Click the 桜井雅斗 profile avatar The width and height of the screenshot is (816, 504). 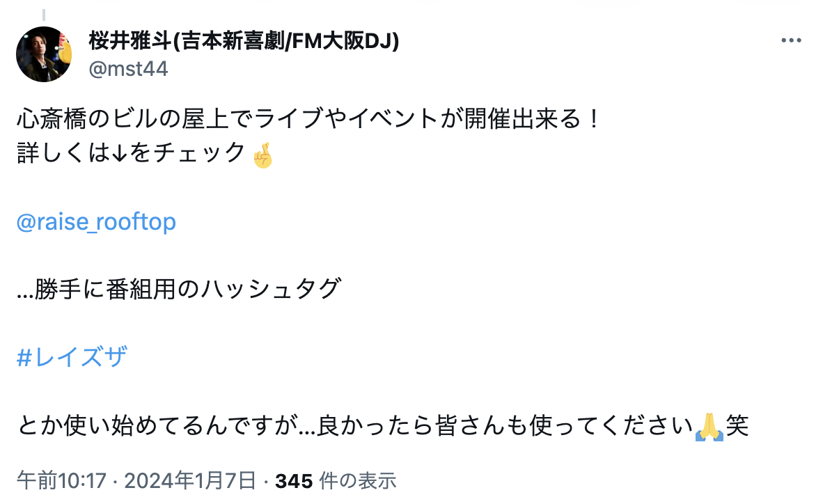tap(45, 54)
